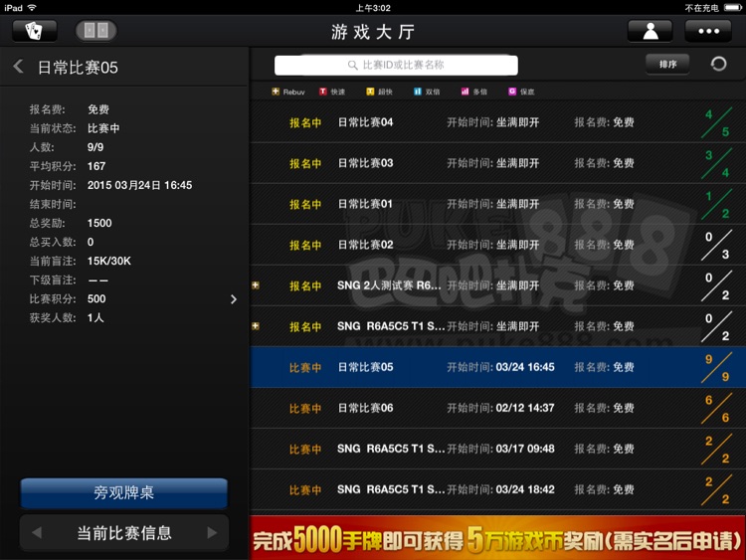Click the 0/3 player count
The height and width of the screenshot is (560, 746).
click(717, 246)
